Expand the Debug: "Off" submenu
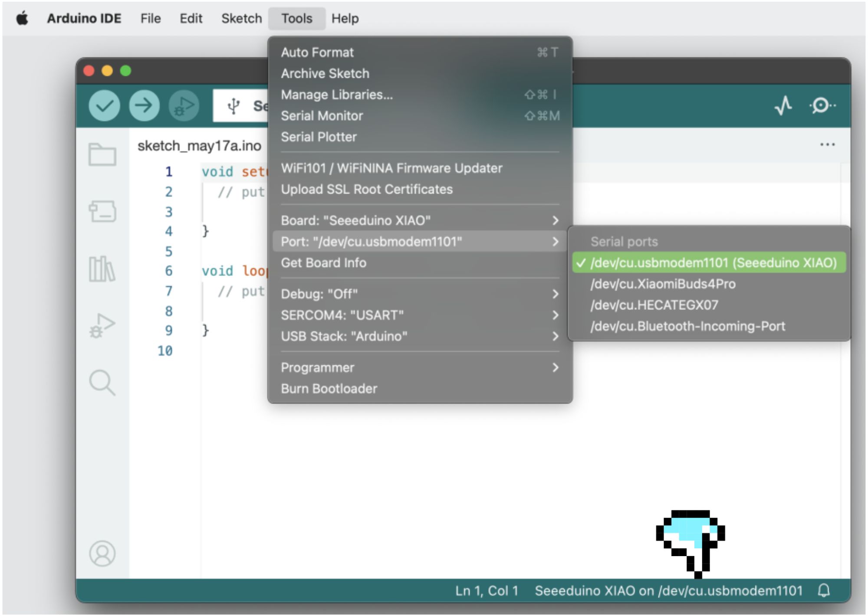Screen dimensions: 868x616 [x=420, y=294]
